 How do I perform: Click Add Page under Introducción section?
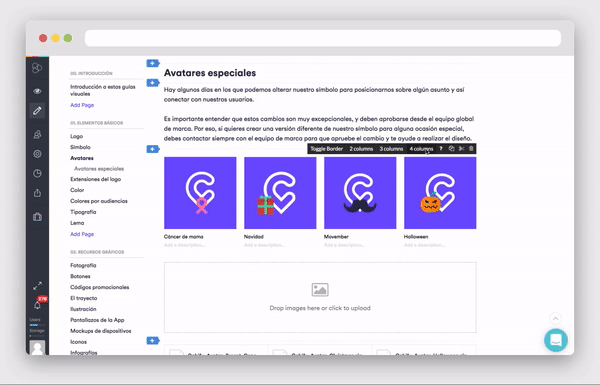[82, 105]
